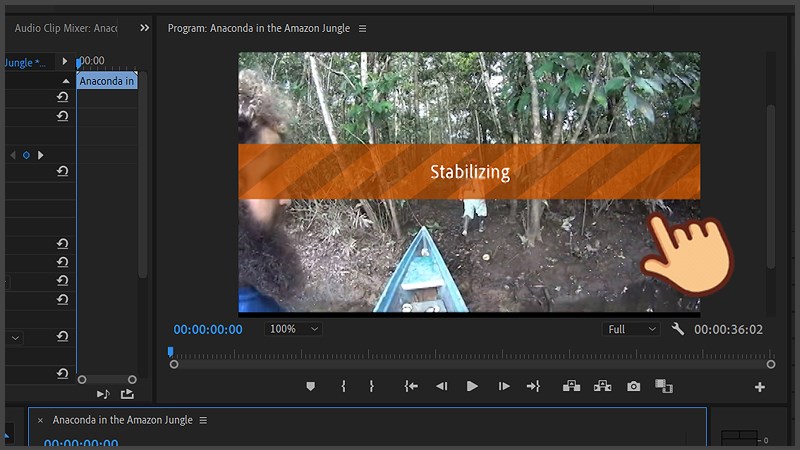Screen dimensions: 800x450
Task: Click the Effect Controls mini playhead at 00:00
Action: (79, 63)
